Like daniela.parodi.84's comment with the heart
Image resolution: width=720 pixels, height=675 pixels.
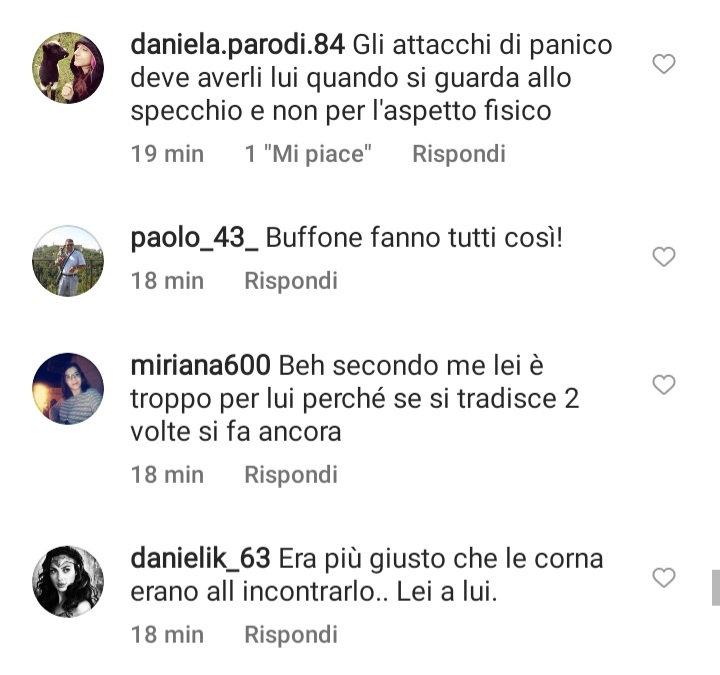[664, 64]
